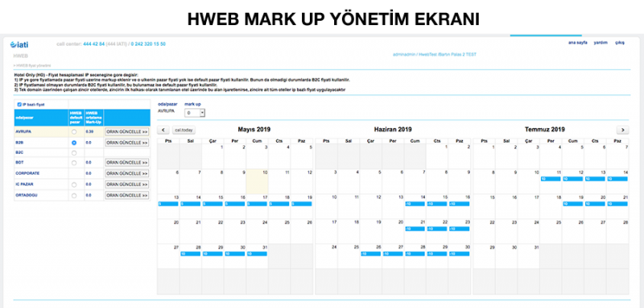
Task: Click blue markup bar on 13 Mayıs
Action: point(168,203)
